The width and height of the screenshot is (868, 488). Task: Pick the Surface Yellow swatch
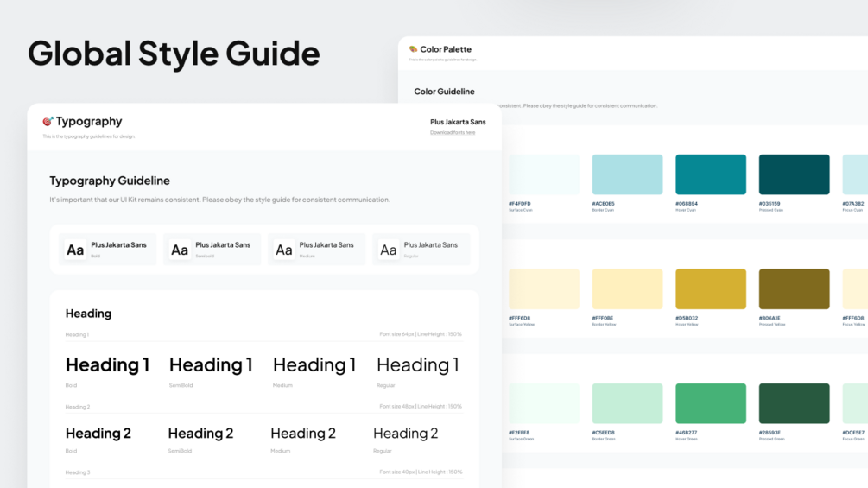(x=543, y=288)
